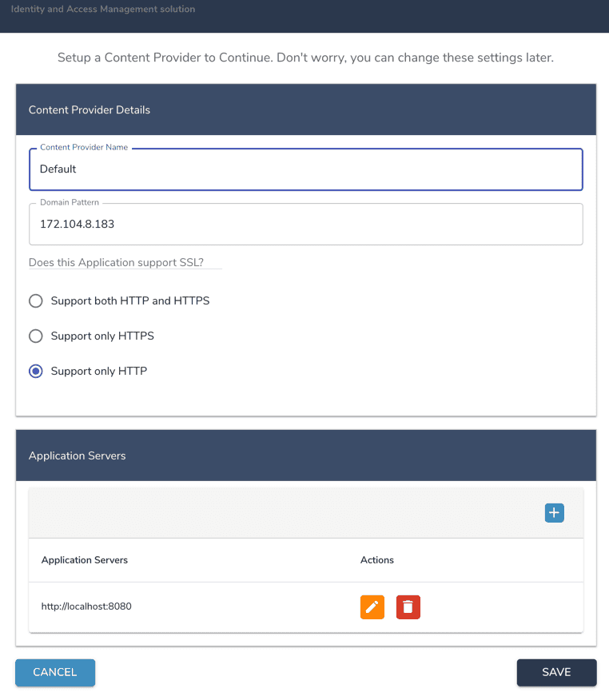Select Support both HTTP and HTTPS
Image resolution: width=609 pixels, height=700 pixels.
[36, 301]
